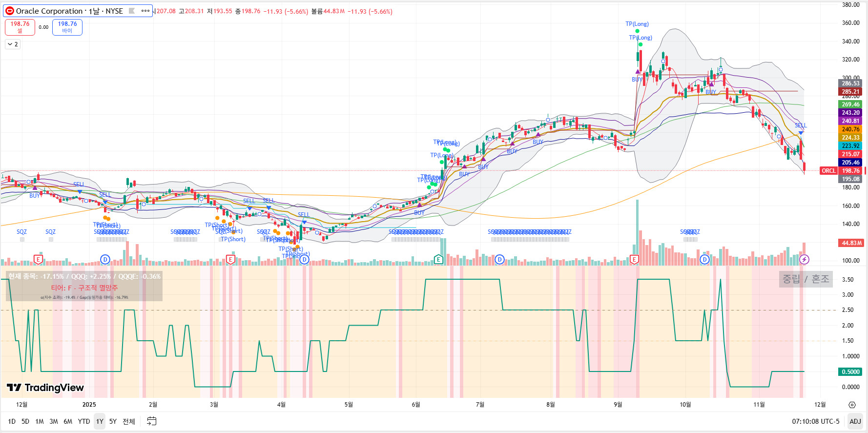Click the Oracle logo icon beside the symbol name
Image resolution: width=868 pixels, height=433 pixels.
10,11
